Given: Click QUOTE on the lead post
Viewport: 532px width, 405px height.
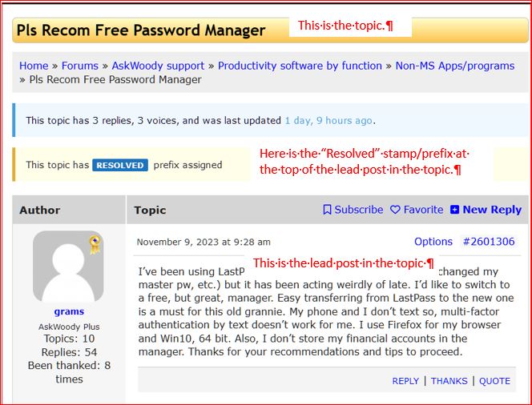Looking at the screenshot, I should (494, 381).
